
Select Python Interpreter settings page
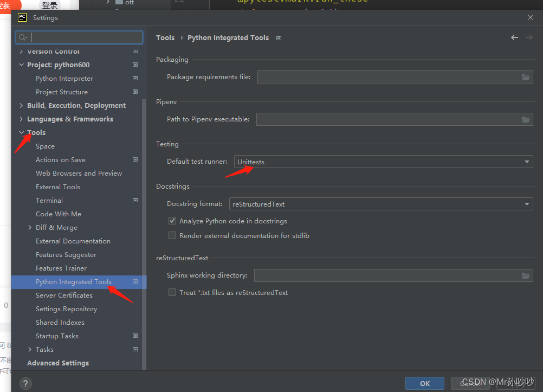point(64,78)
